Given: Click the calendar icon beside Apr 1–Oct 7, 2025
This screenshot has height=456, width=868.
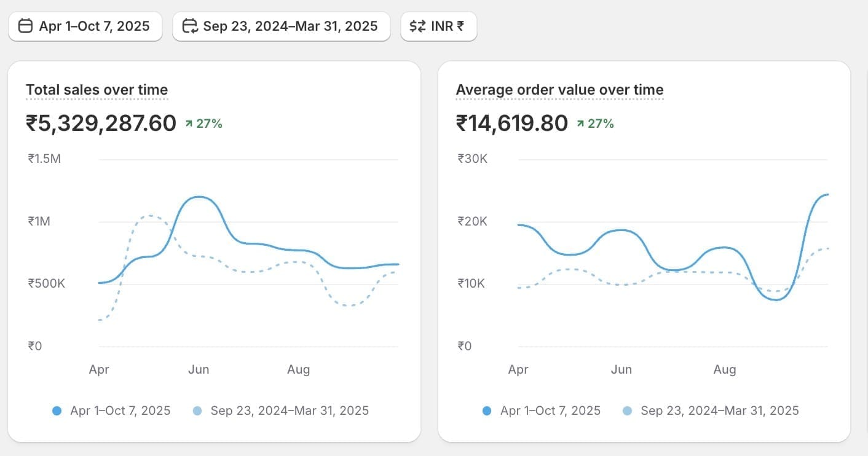Looking at the screenshot, I should click(x=26, y=26).
